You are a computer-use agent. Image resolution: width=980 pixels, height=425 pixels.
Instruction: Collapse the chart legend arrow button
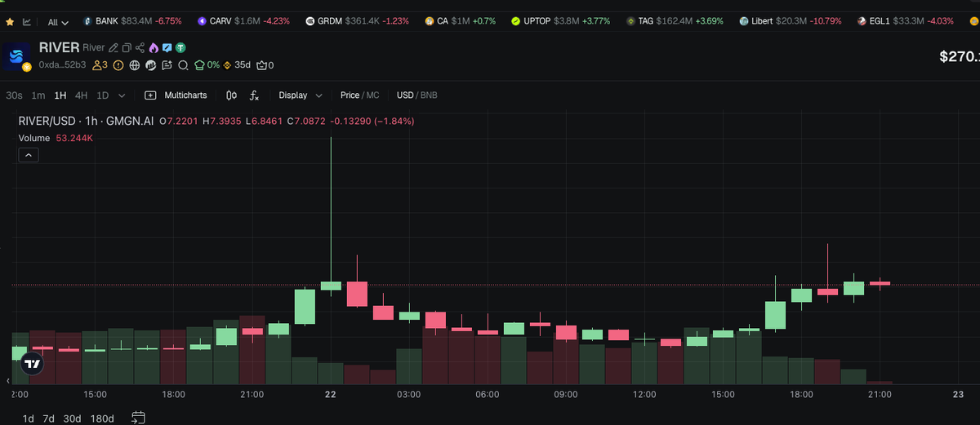click(28, 155)
